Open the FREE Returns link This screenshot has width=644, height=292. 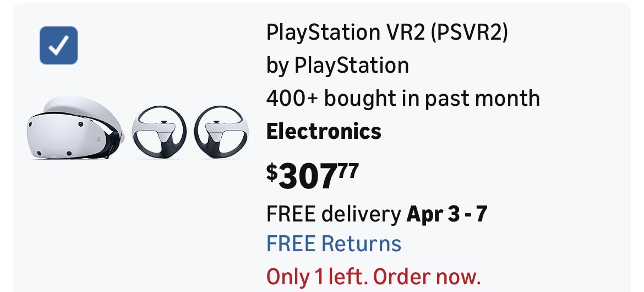(x=334, y=244)
